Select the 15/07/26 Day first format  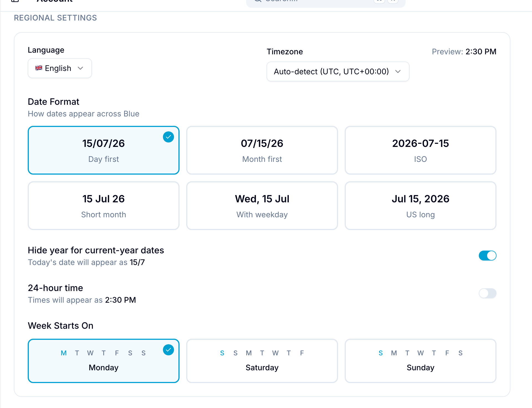point(104,150)
